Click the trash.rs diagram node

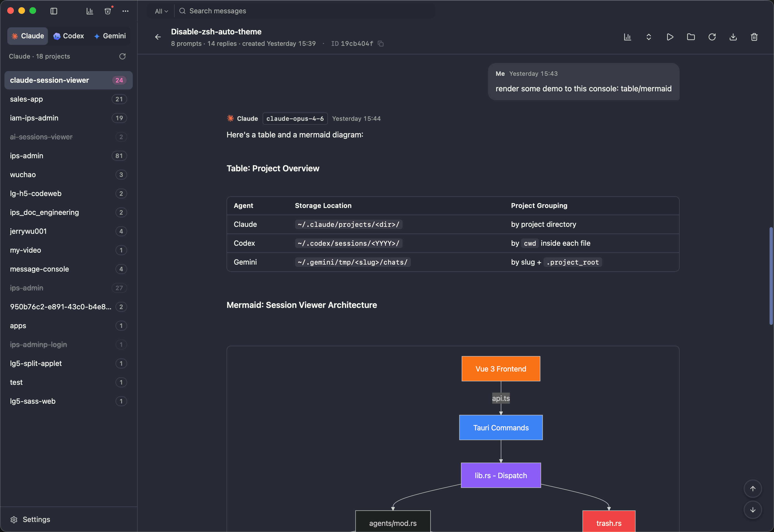[609, 522]
